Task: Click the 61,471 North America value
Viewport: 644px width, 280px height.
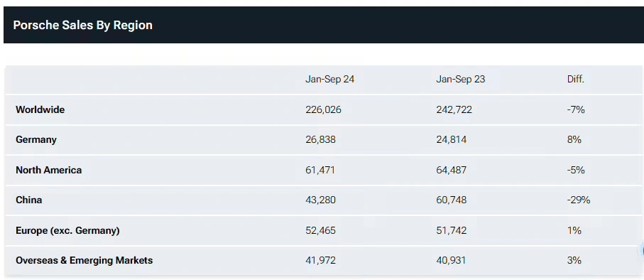Action: pos(320,170)
